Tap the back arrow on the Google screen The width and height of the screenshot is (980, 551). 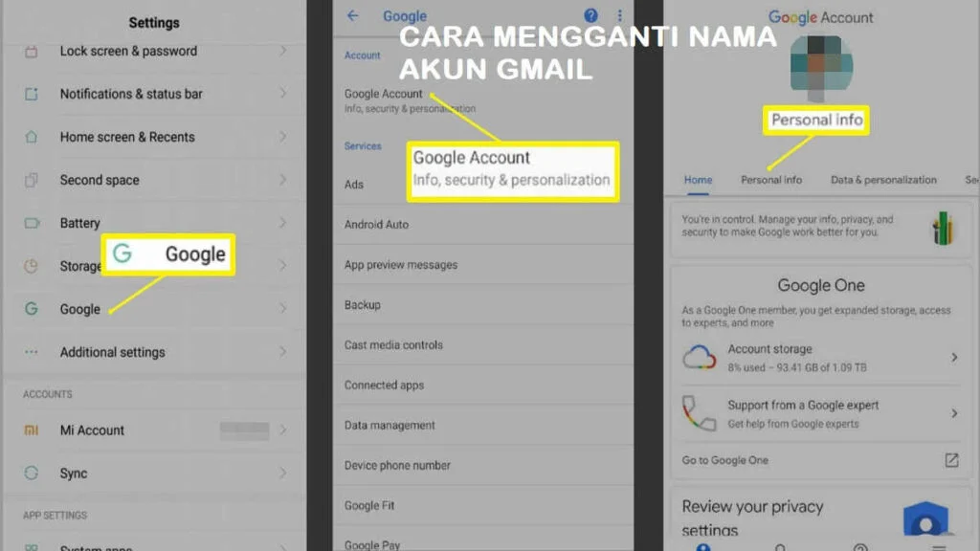coord(353,16)
